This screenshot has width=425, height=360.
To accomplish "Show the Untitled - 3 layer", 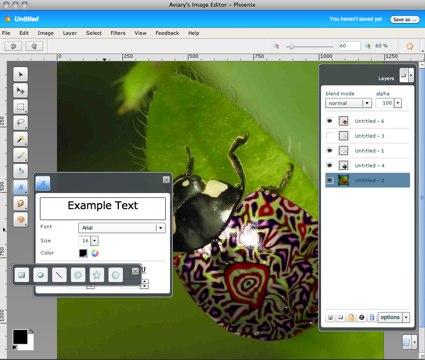I will coord(330,136).
